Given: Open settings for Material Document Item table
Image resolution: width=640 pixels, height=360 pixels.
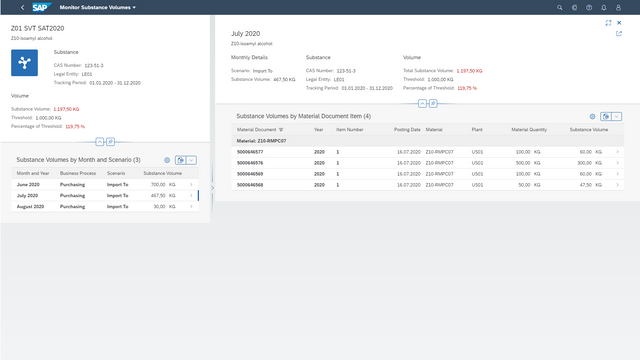Looking at the screenshot, I should [592, 116].
